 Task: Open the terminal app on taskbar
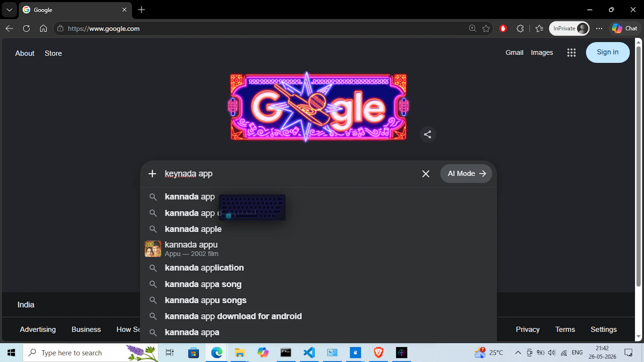click(x=286, y=353)
